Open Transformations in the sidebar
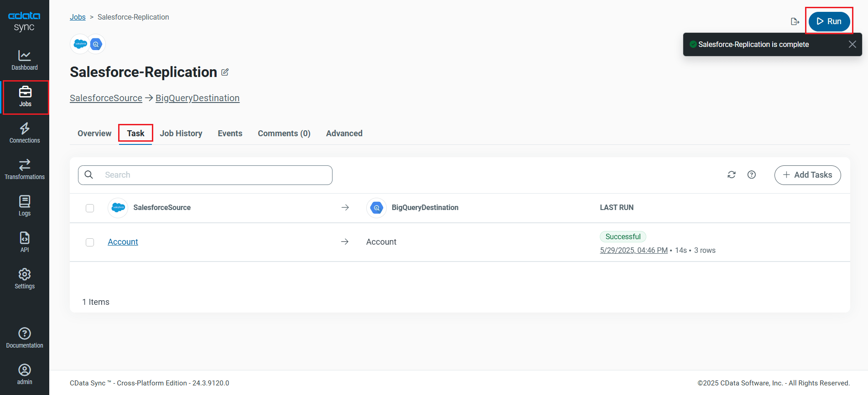 click(25, 169)
